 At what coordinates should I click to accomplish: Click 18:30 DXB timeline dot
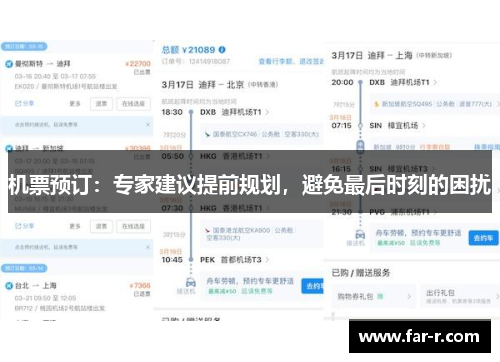(x=191, y=112)
